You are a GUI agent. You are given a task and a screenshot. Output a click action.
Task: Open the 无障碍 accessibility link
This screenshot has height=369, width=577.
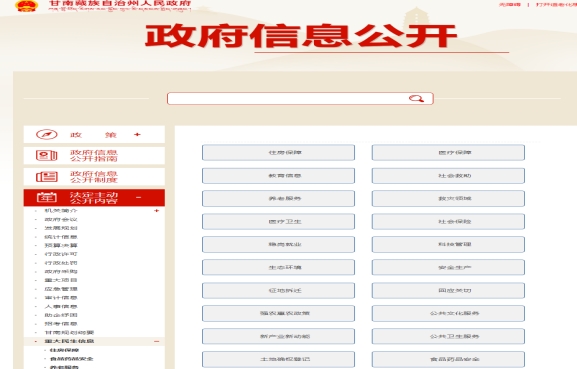pyautogui.click(x=510, y=4)
